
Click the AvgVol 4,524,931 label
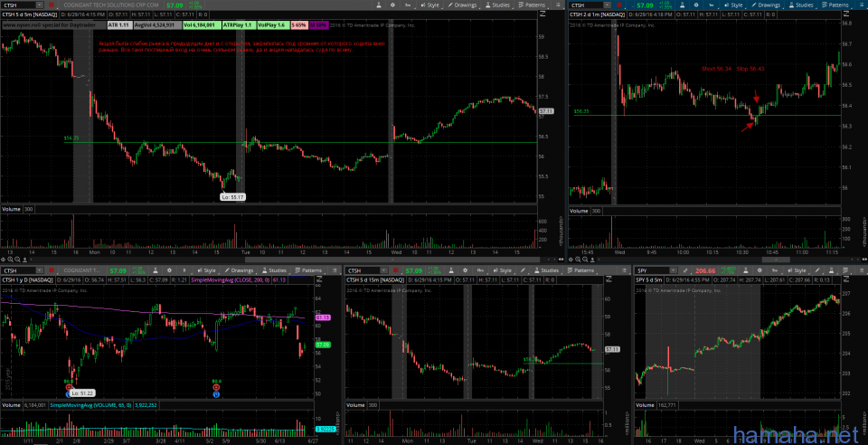pos(156,25)
